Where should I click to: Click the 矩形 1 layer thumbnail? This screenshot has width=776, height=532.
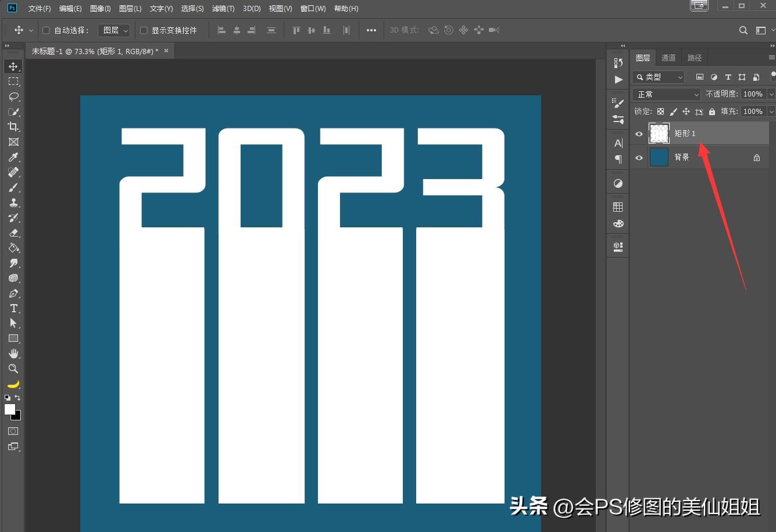pyautogui.click(x=659, y=134)
